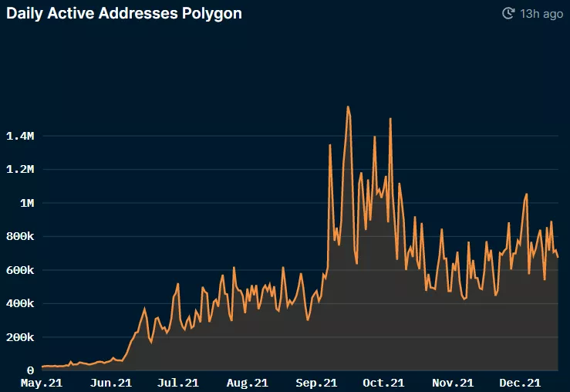Click the 200k y-axis label
Viewport: 570px width, 392px height.
(20, 337)
